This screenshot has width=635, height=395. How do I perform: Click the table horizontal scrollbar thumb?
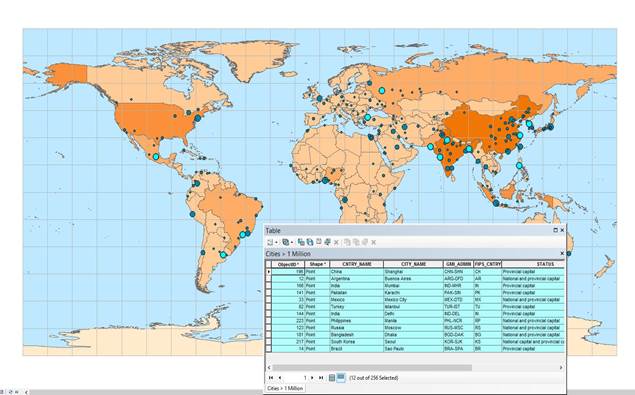point(372,367)
